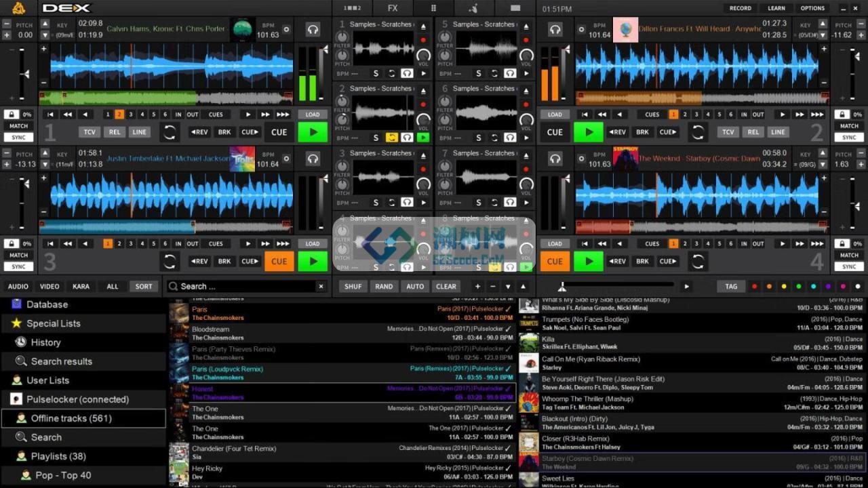Click REV reverse on deck 2

tap(617, 132)
